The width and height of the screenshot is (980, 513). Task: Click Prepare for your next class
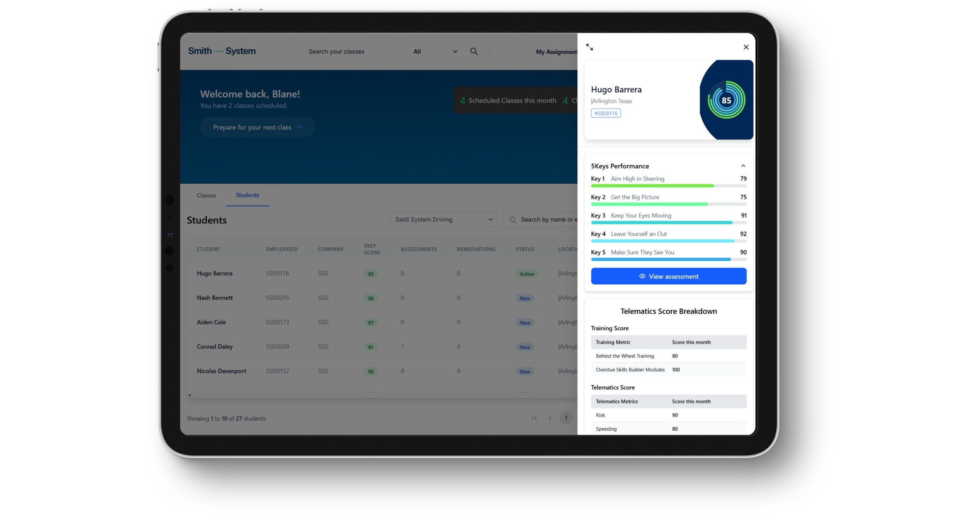point(258,127)
